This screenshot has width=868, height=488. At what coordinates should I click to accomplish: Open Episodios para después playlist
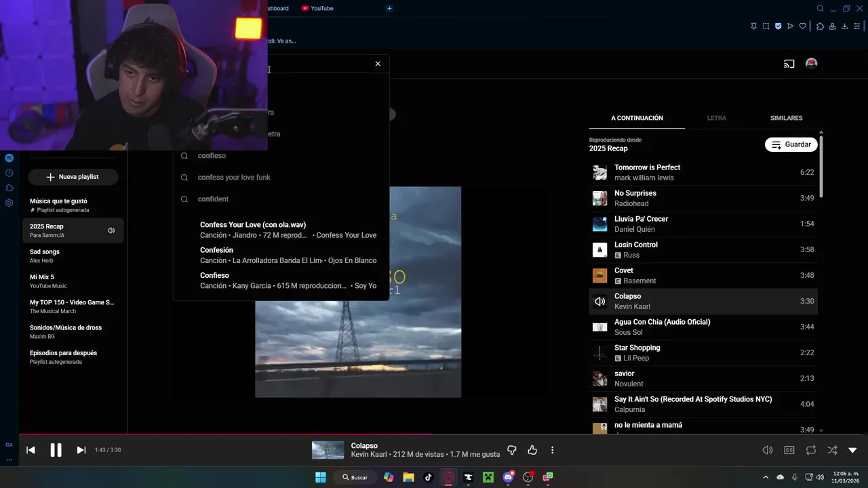point(73,357)
